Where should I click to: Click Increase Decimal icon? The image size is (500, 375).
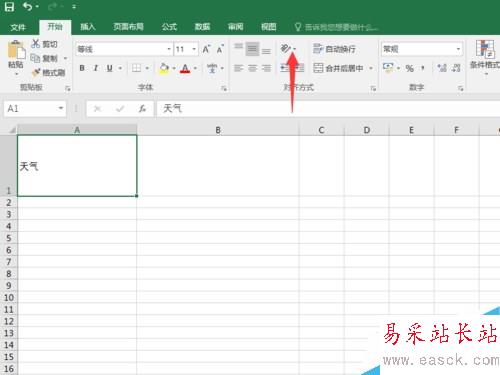442,68
